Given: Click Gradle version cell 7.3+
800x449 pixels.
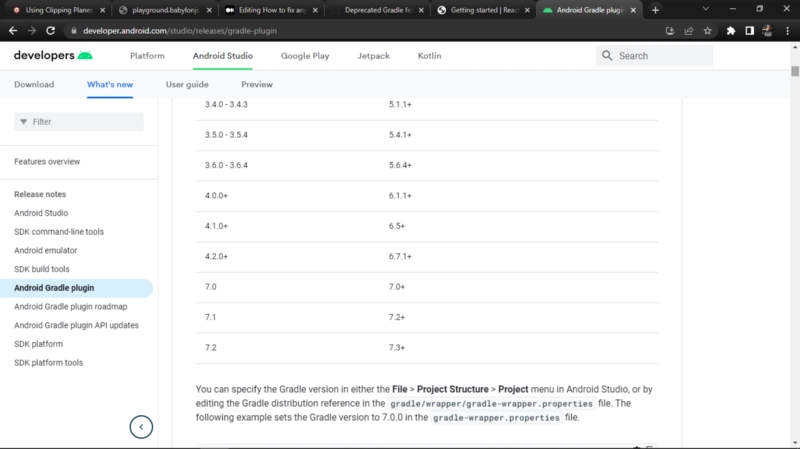Looking at the screenshot, I should (396, 348).
